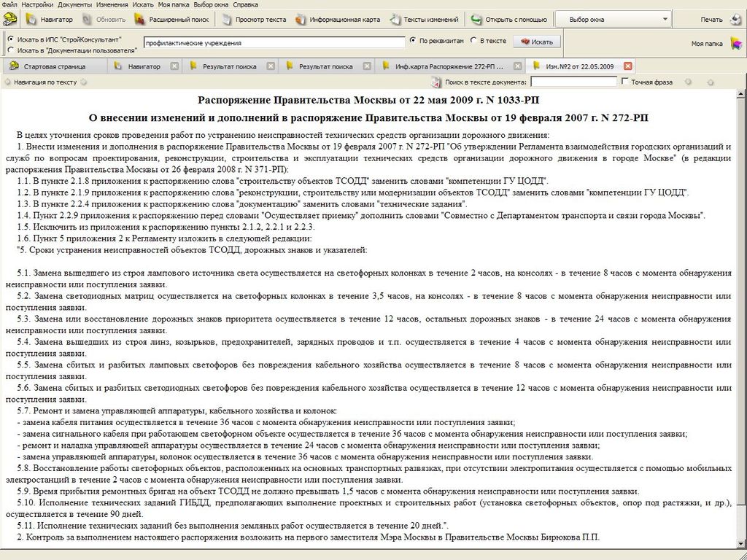Switch to second Результат поиска tab
Viewport: 747px width, 560px height.
click(x=325, y=66)
